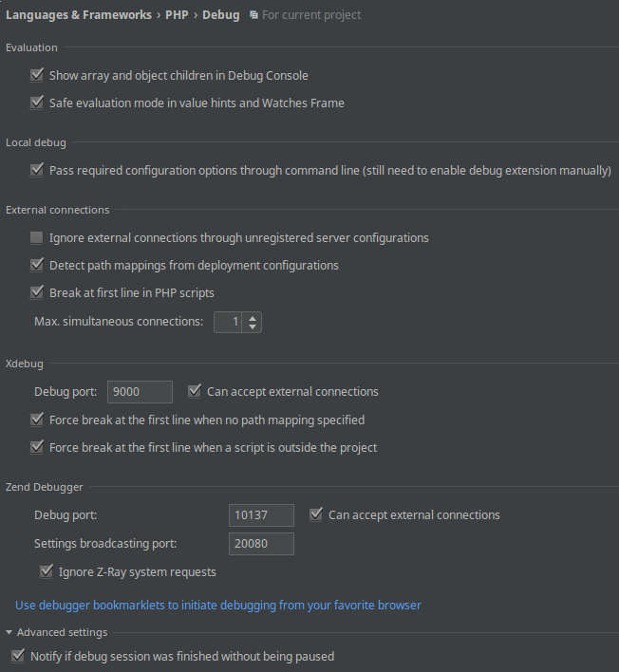Disable Force break when no path mapping specified
The image size is (619, 672).
click(37, 420)
